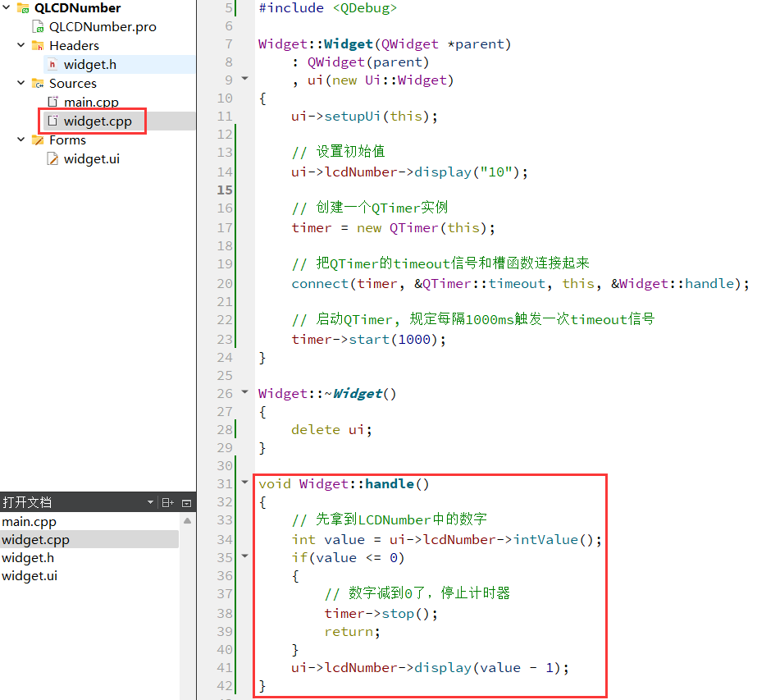Click the Headers folder icon
The height and width of the screenshot is (700, 757).
(38, 45)
